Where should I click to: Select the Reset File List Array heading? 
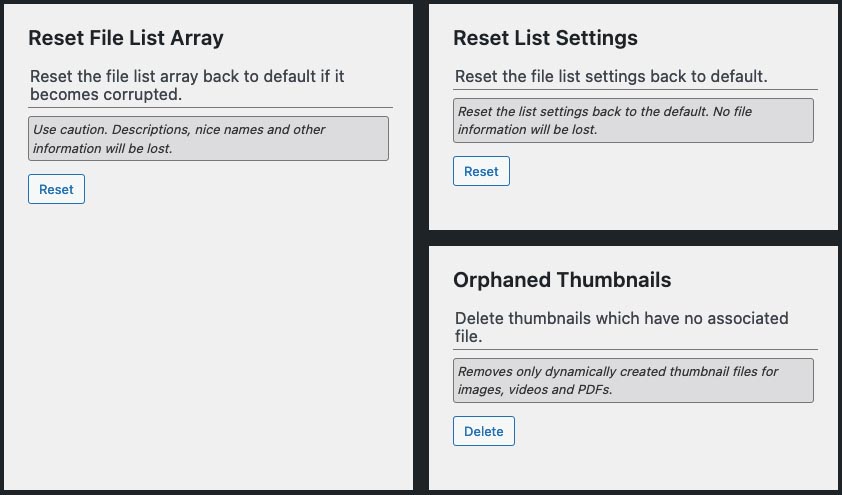(126, 38)
